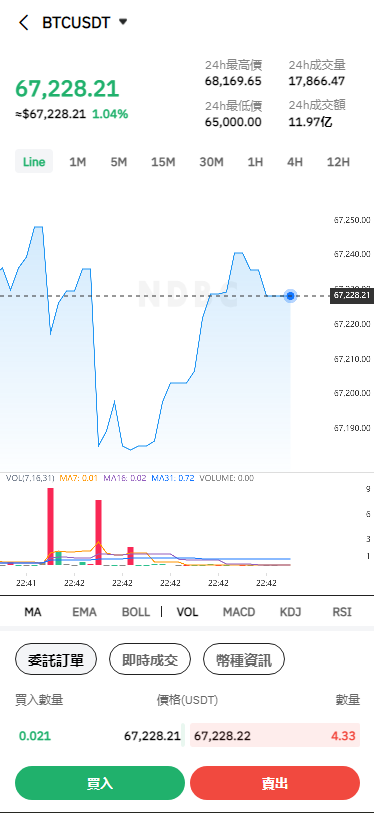
Task: Go back using the left arrow icon
Action: coord(23,22)
